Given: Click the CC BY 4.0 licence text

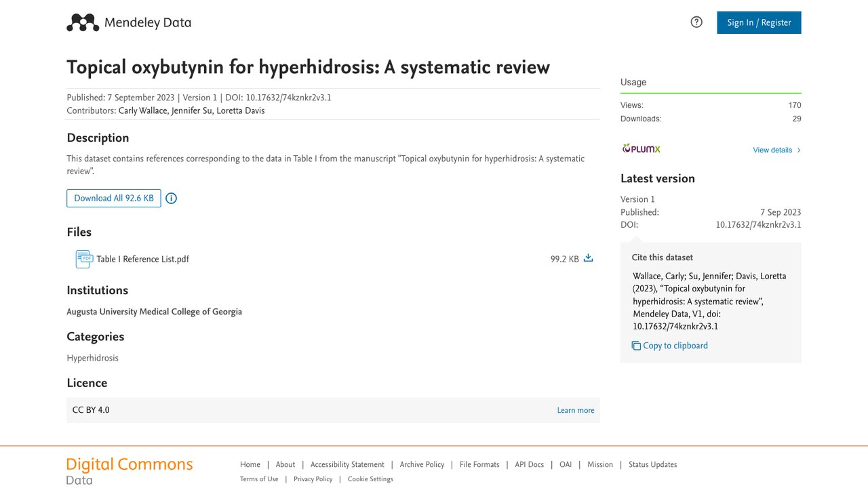Looking at the screenshot, I should point(91,410).
